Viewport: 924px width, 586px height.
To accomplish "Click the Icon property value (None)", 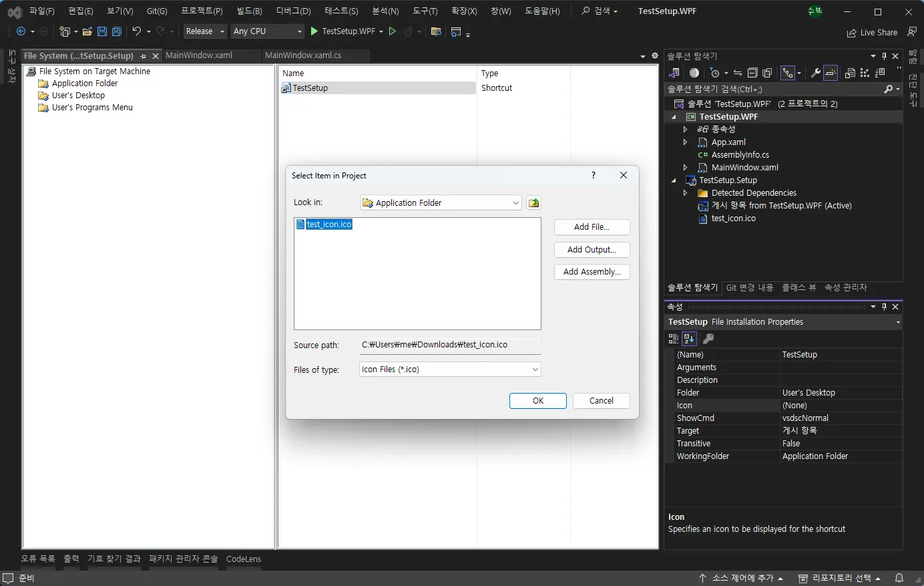I will 841,406.
